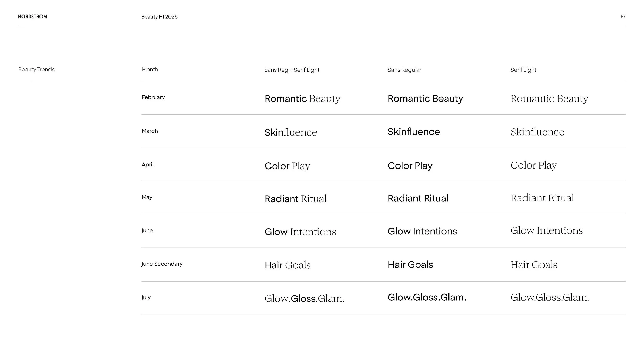Image resolution: width=644 pixels, height=362 pixels.
Task: Click the "May" month label
Action: coord(147,197)
